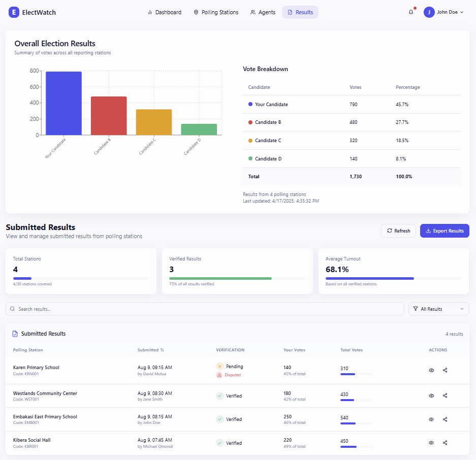476x460 pixels.
Task: Click the Submitted Results document icon
Action: pyautogui.click(x=15, y=334)
